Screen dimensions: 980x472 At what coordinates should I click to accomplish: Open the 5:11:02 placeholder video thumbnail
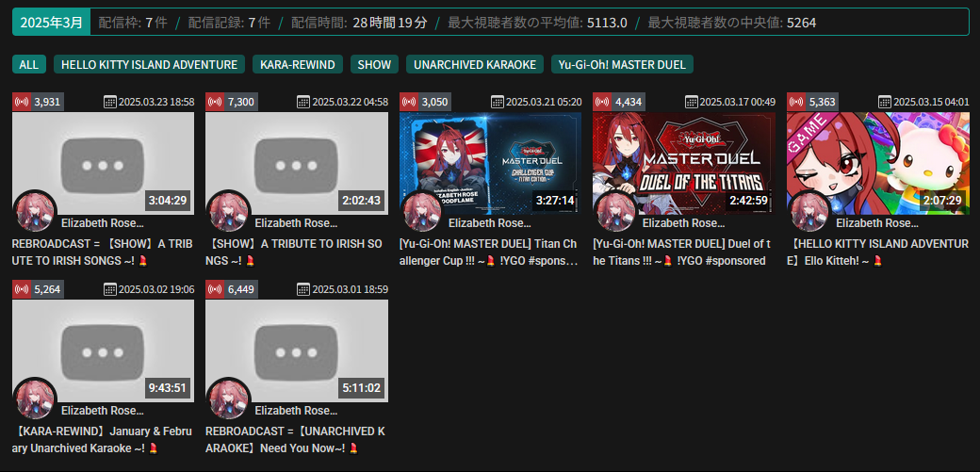[297, 350]
